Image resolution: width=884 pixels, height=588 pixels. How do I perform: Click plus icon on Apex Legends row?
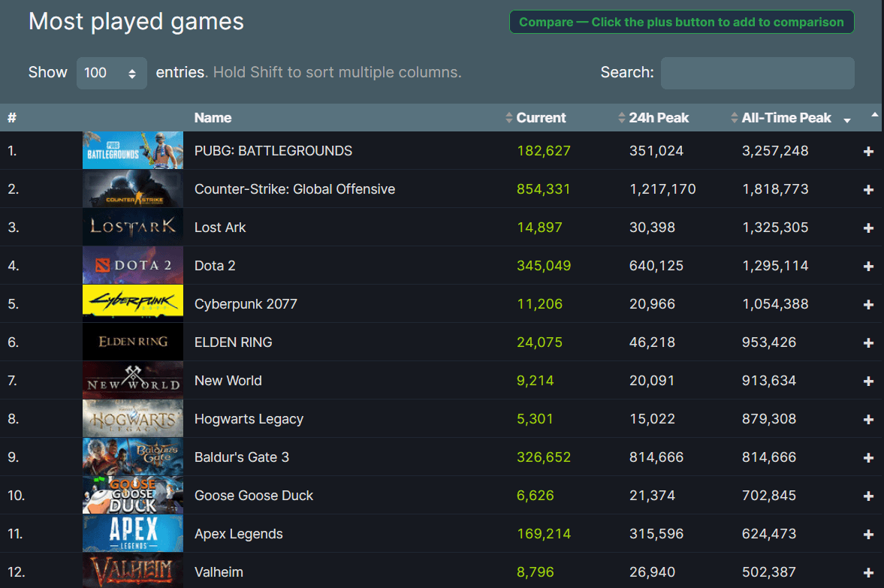(x=868, y=534)
